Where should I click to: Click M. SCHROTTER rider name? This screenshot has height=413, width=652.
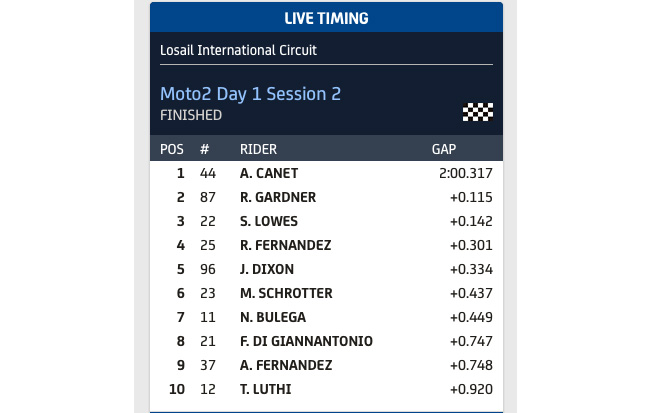286,293
